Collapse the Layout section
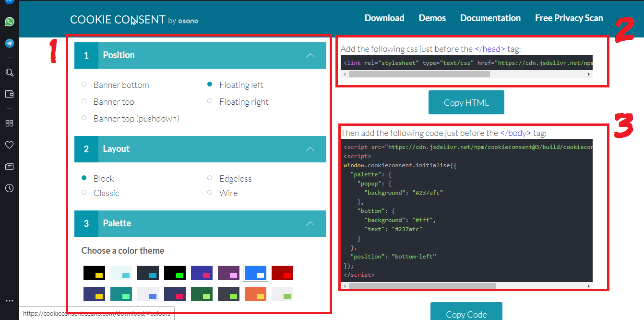This screenshot has height=320, width=644. pyautogui.click(x=310, y=149)
